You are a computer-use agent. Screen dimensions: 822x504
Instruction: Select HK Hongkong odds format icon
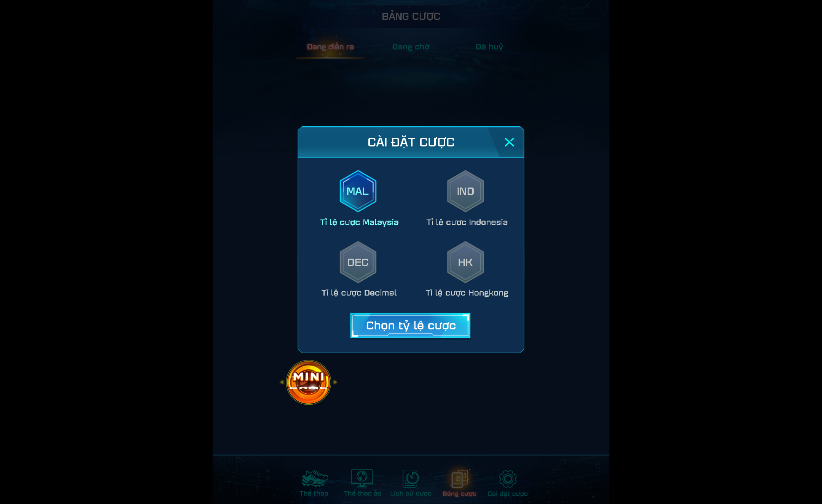[x=465, y=262]
